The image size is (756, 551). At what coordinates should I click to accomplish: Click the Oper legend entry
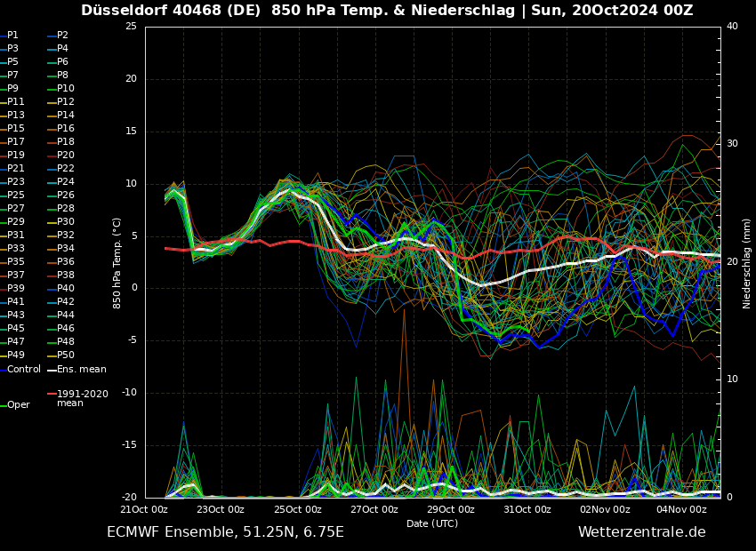[19, 404]
